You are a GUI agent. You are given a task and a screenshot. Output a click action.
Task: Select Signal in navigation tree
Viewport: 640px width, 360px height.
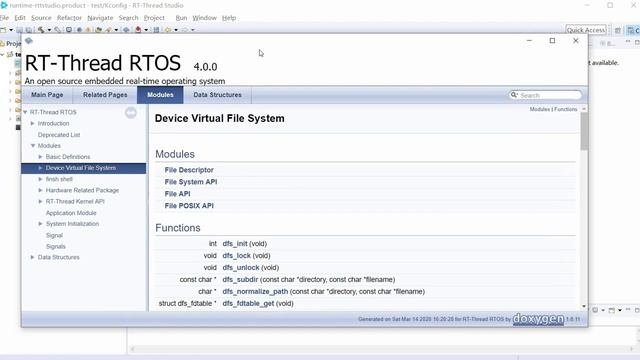click(x=54, y=236)
